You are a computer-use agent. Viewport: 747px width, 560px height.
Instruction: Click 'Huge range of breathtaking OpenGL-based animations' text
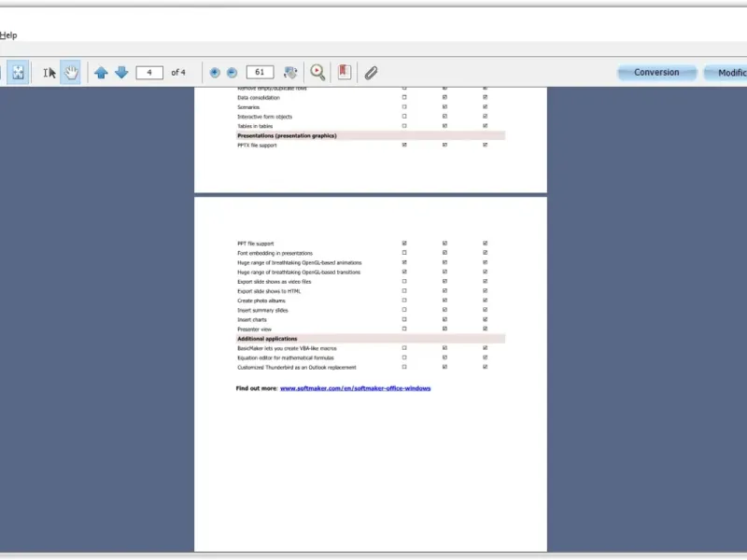[x=299, y=262]
